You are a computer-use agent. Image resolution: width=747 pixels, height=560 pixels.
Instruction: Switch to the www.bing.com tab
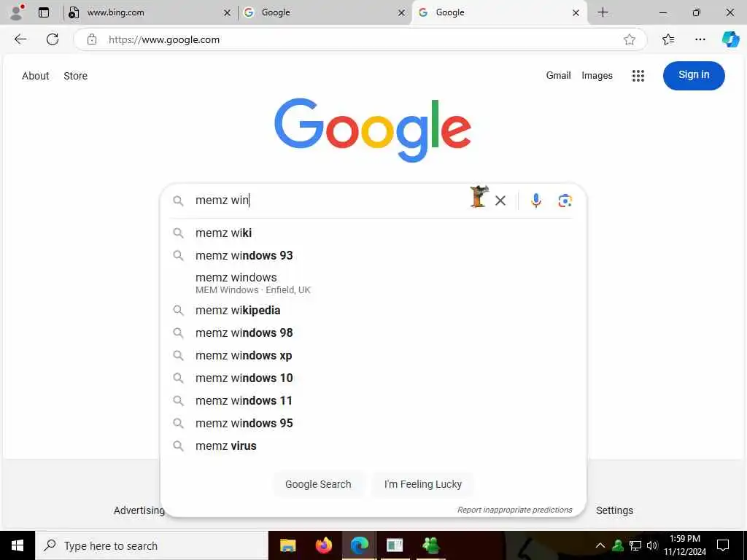click(x=149, y=12)
